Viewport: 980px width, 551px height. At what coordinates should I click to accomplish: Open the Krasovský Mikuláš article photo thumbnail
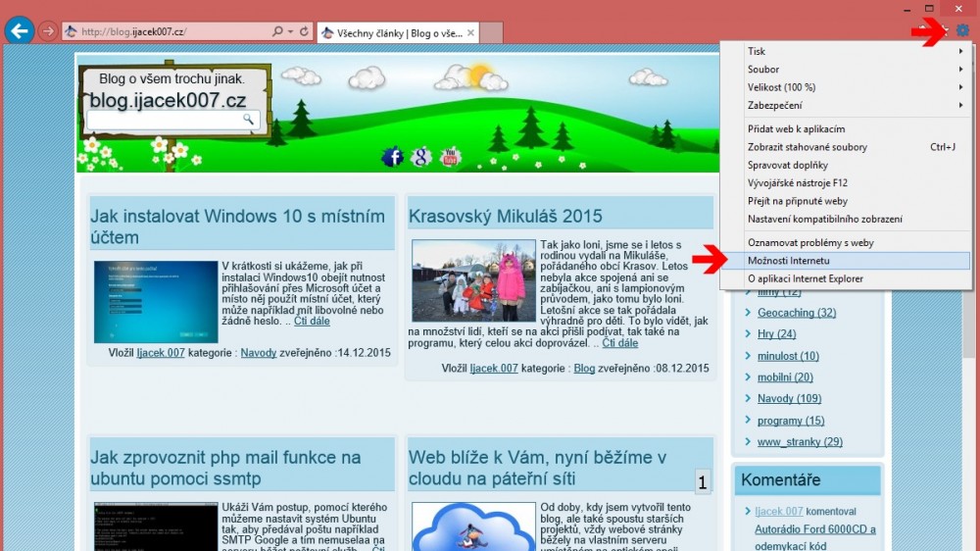[x=473, y=280]
